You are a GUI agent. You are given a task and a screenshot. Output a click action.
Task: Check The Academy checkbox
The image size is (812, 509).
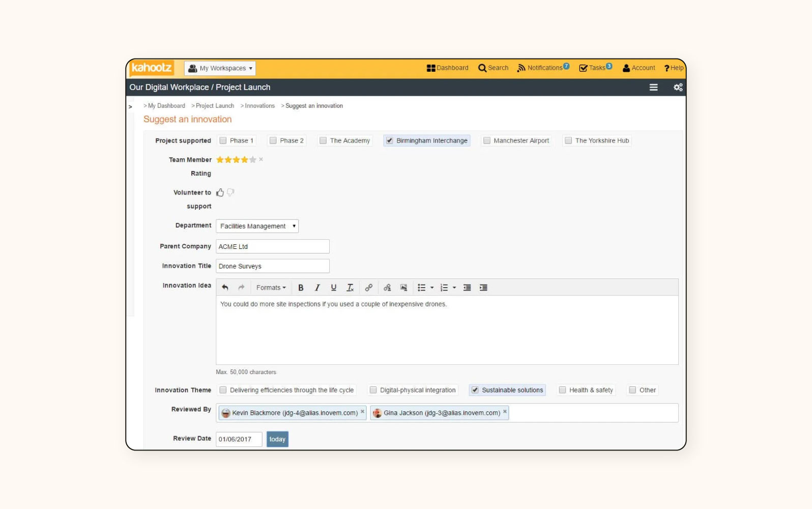(323, 140)
